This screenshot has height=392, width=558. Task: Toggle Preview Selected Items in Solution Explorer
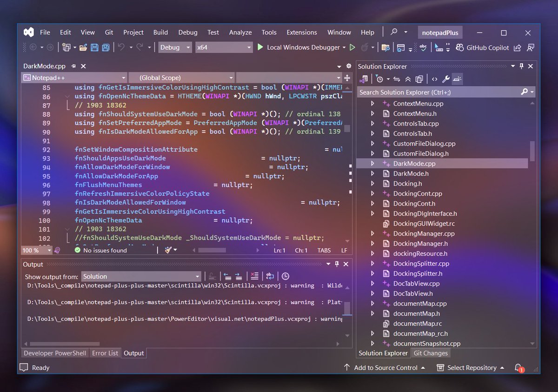point(457,79)
